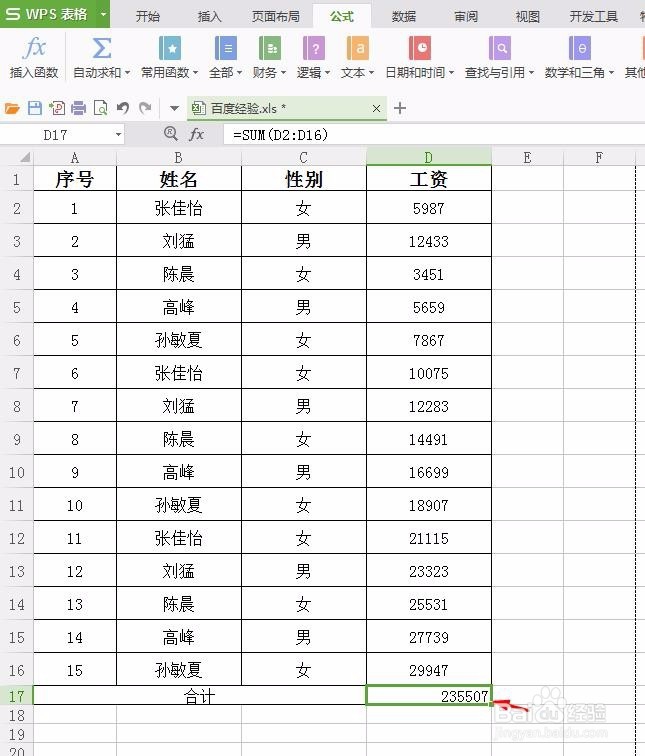Click the salary cell 18907
The height and width of the screenshot is (756, 645).
coord(429,505)
